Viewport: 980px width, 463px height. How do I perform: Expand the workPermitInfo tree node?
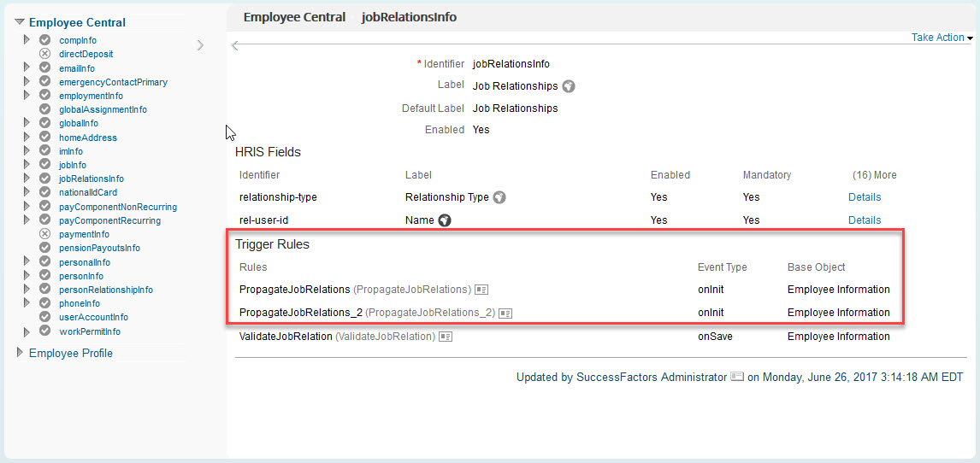point(27,331)
